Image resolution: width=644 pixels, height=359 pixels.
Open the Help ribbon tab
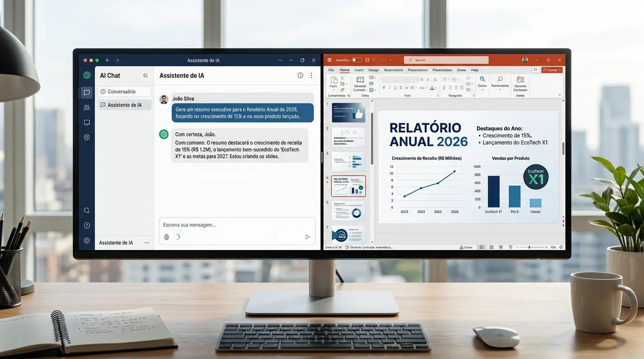pyautogui.click(x=475, y=70)
